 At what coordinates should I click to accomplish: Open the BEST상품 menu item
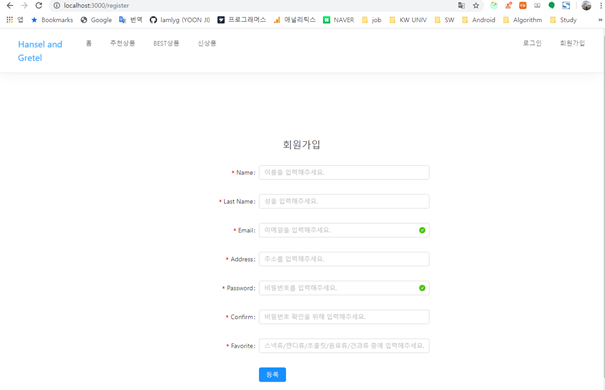(x=166, y=43)
